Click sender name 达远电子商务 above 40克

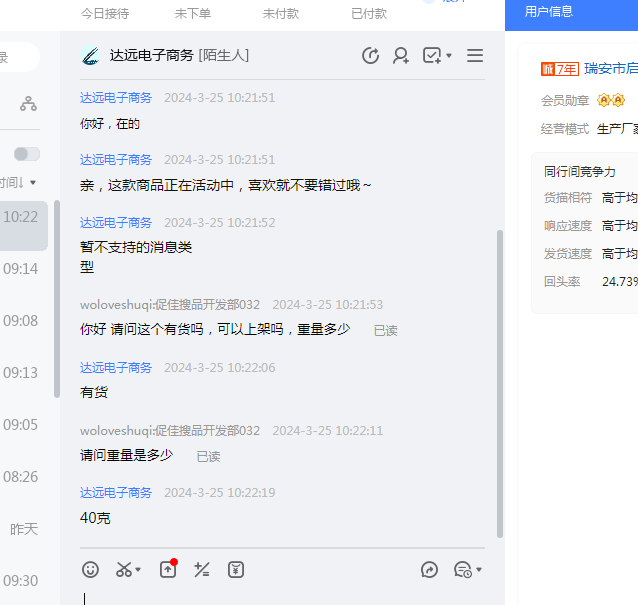(116, 493)
